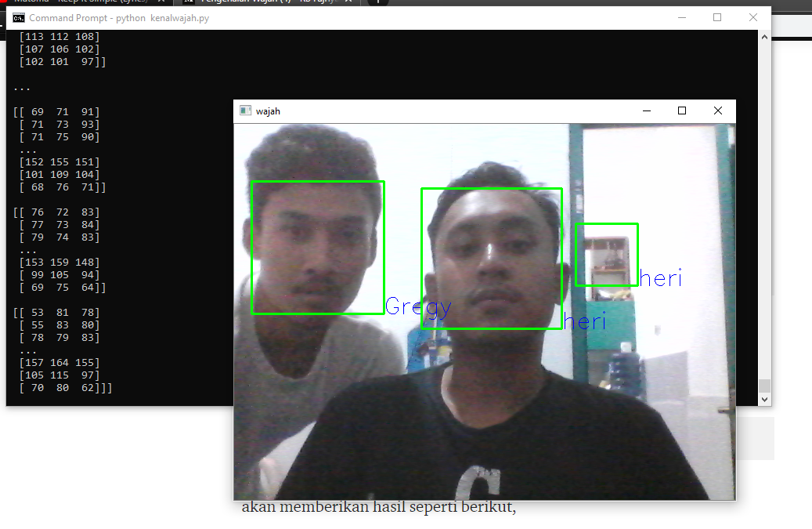Image resolution: width=812 pixels, height=529 pixels.
Task: Minimize the wajah video window
Action: coord(647,111)
